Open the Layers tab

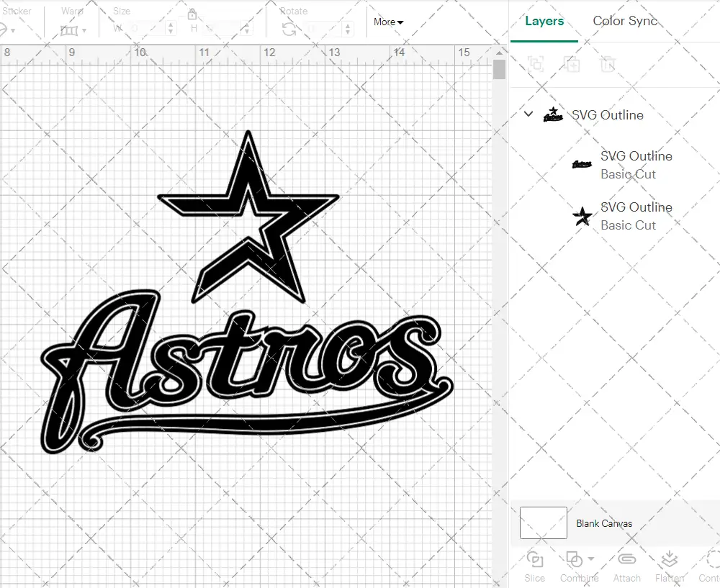coord(544,21)
